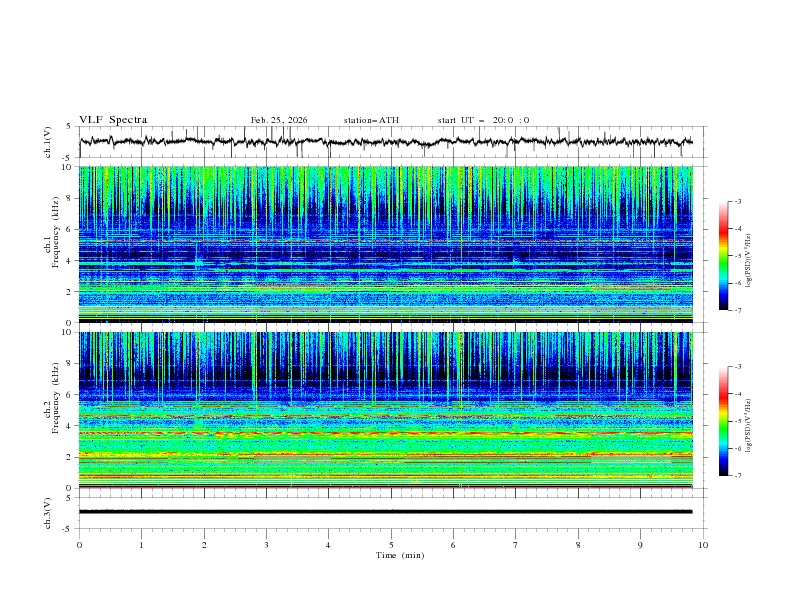Viewport: 792px width, 612px height.
Task: Click the "-4" tick on ch.2 colorbar
Action: 738,394
